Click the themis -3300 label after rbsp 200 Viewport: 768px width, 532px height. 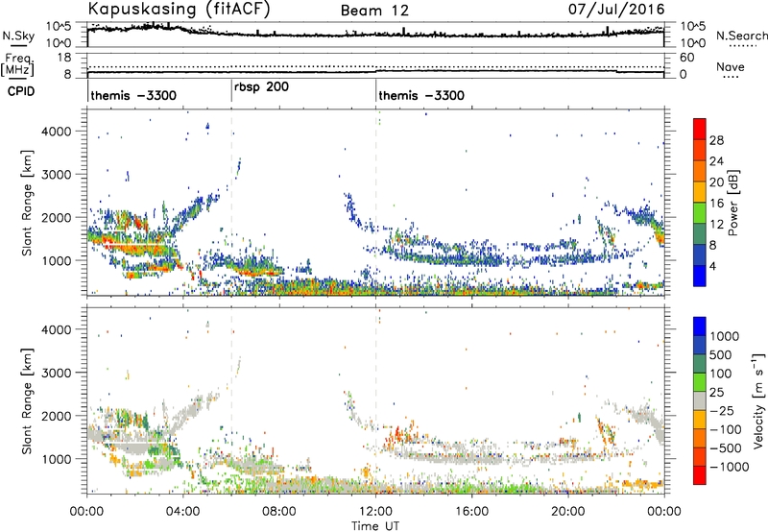(x=421, y=95)
